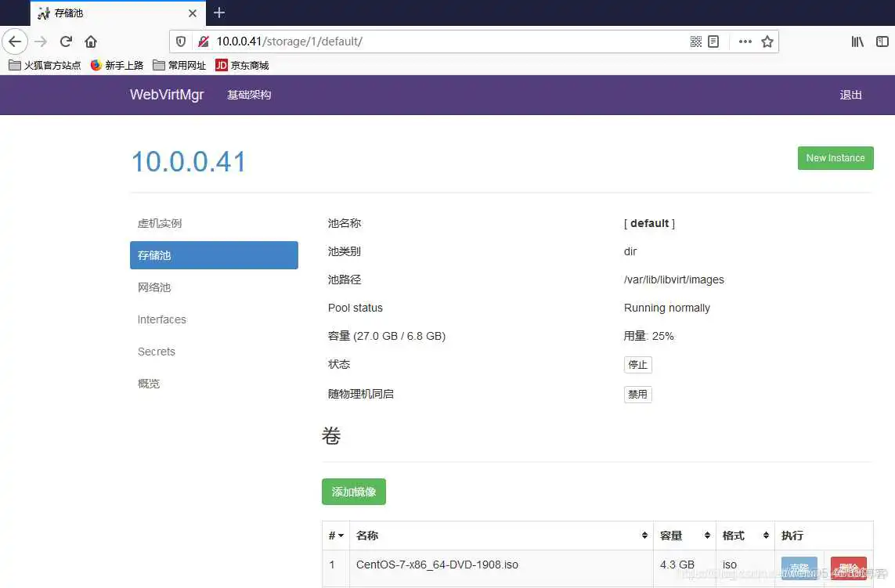Click the page reload icon
The width and height of the screenshot is (895, 588).
[x=66, y=41]
